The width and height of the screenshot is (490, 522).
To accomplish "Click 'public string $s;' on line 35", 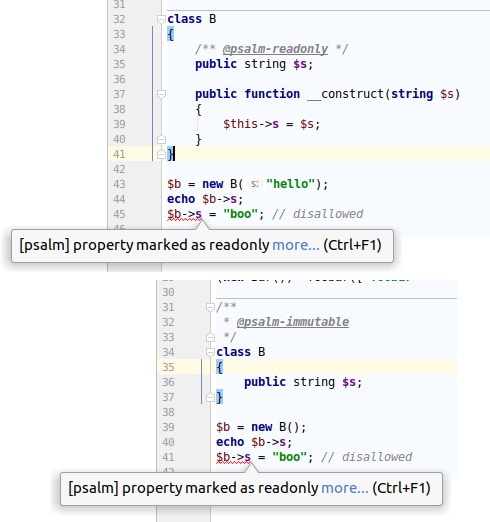I will point(254,64).
